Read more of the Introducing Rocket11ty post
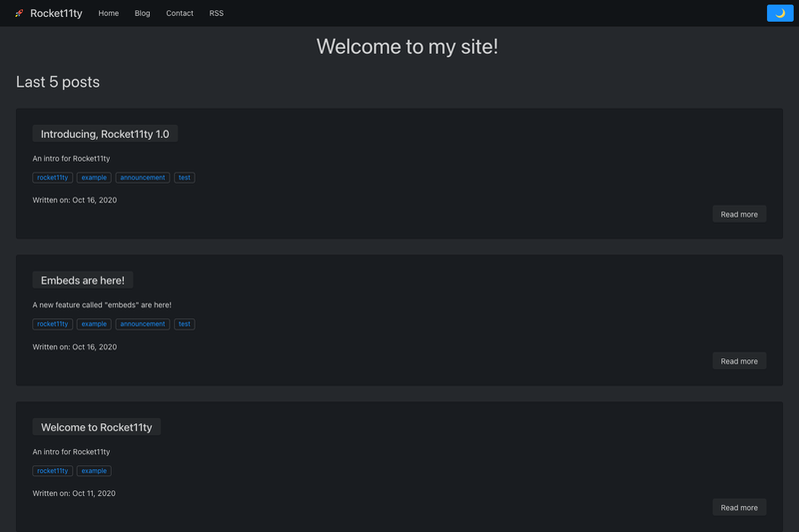The image size is (799, 532). click(739, 215)
